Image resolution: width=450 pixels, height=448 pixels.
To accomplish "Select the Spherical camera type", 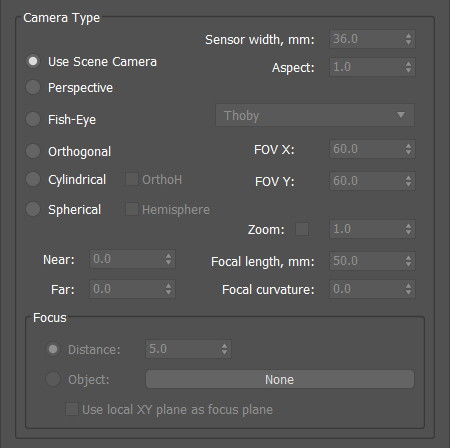I will pos(33,209).
